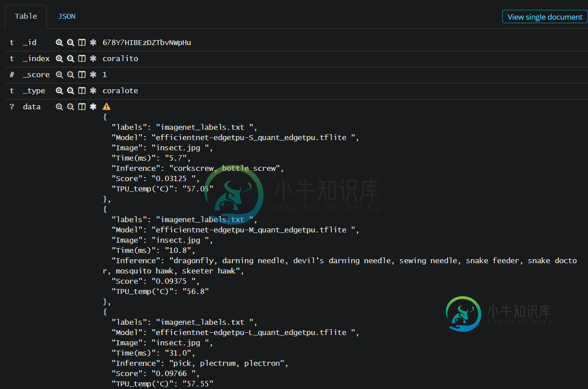Screen dimensions: 588x389
Task: Filter out value on data row
Action: tap(70, 107)
